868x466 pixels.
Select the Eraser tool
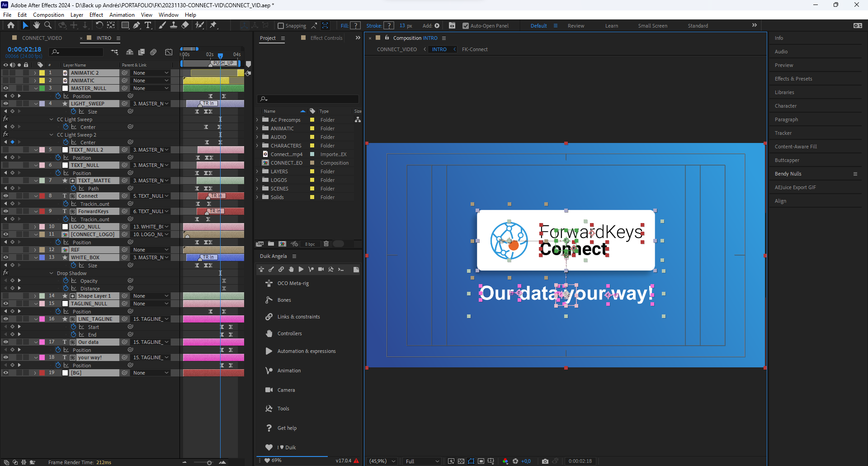[185, 25]
